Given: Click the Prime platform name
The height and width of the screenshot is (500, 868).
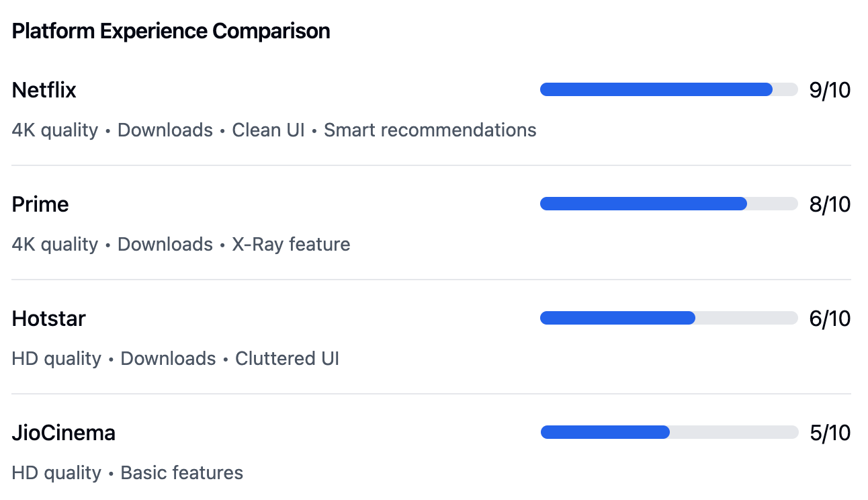Looking at the screenshot, I should tap(40, 204).
